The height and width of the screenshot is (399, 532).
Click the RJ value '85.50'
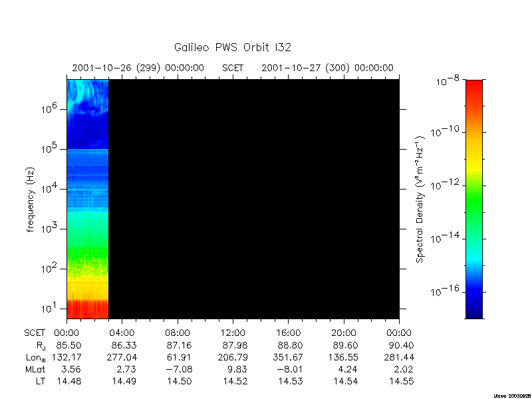point(68,345)
